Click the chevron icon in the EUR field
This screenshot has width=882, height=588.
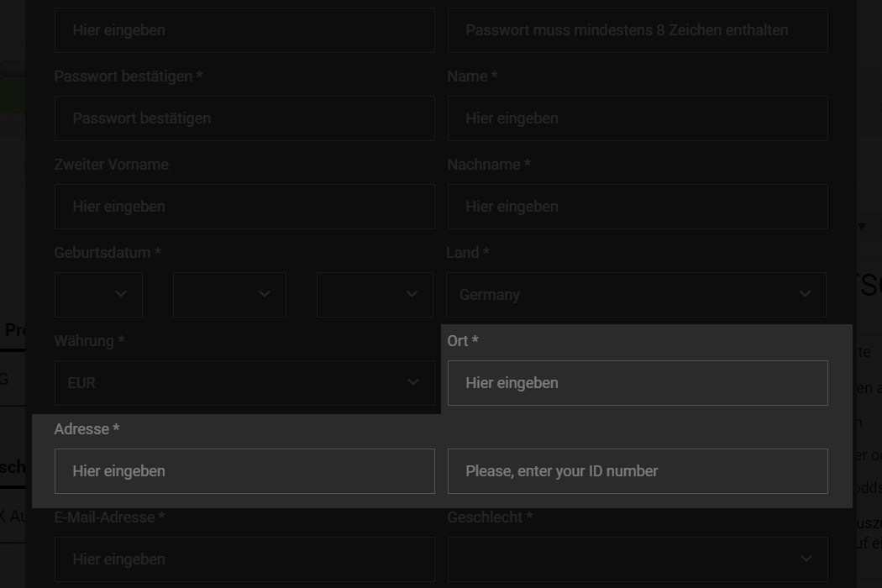[x=413, y=382]
